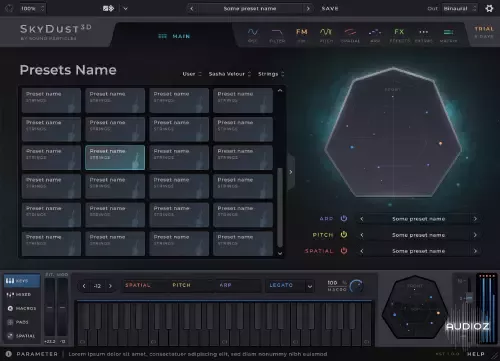Open settings via the gear icon
Image resolution: width=500 pixels, height=361 pixels.
click(489, 8)
